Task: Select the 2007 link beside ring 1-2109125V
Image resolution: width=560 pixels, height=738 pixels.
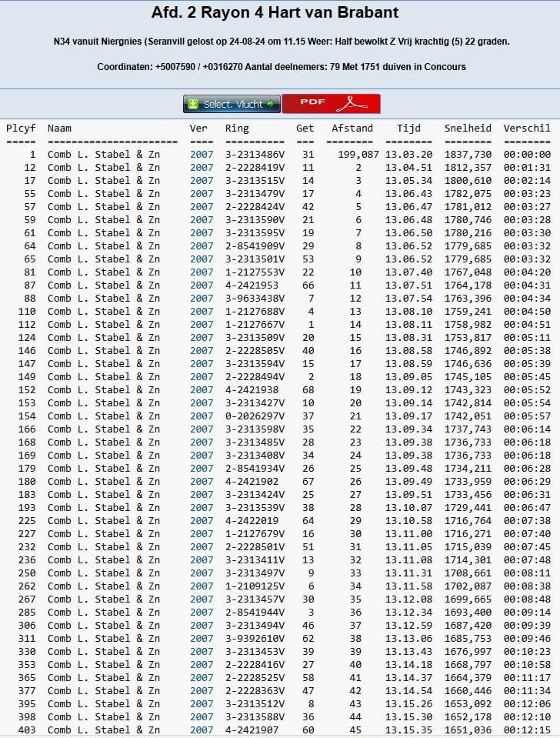Action: [x=202, y=586]
